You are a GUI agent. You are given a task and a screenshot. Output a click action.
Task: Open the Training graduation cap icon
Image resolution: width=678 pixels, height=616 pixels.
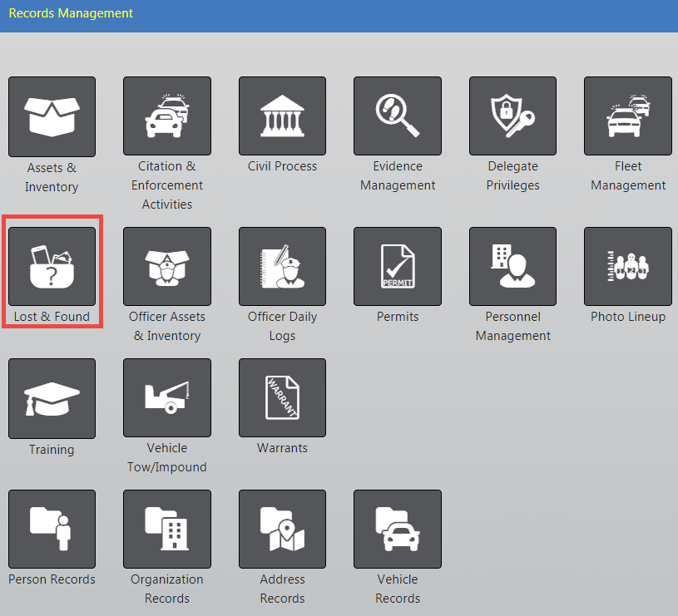[x=52, y=398]
